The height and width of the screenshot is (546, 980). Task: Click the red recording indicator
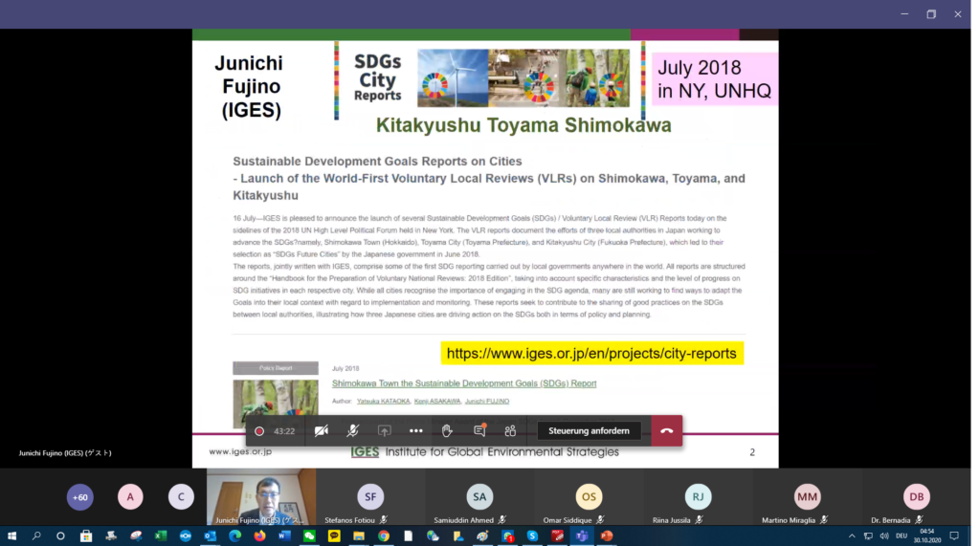pos(259,431)
